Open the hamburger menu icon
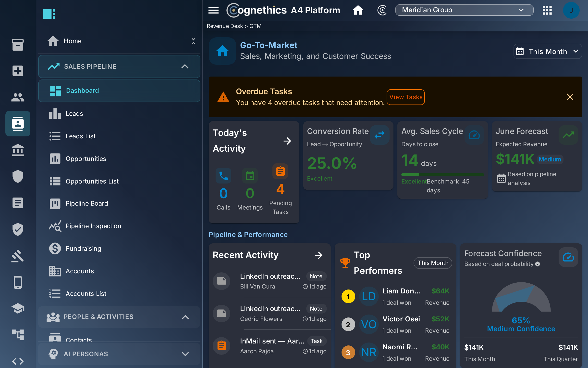Image resolution: width=588 pixels, height=368 pixels. tap(213, 10)
